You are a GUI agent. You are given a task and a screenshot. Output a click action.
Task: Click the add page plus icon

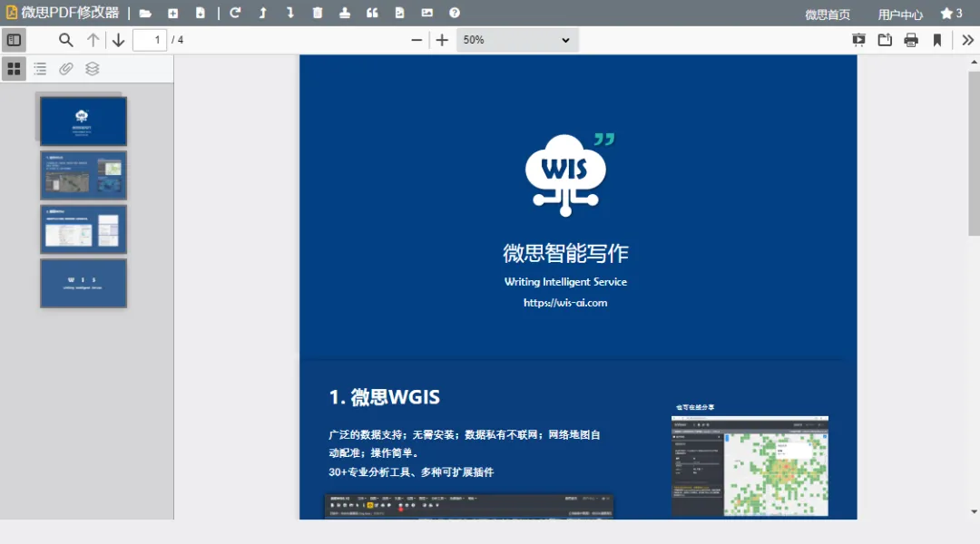(x=173, y=13)
